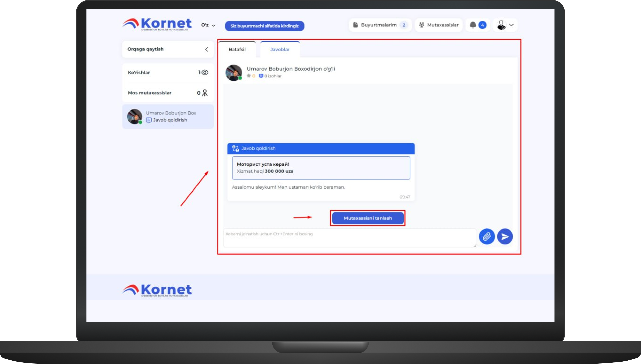Switch to the Batafsil tab
Image resolution: width=641 pixels, height=364 pixels.
[x=237, y=49]
